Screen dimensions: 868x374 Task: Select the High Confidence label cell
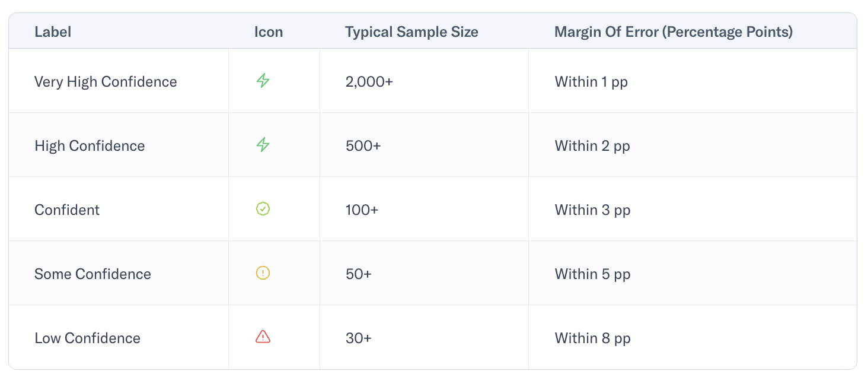[119, 145]
